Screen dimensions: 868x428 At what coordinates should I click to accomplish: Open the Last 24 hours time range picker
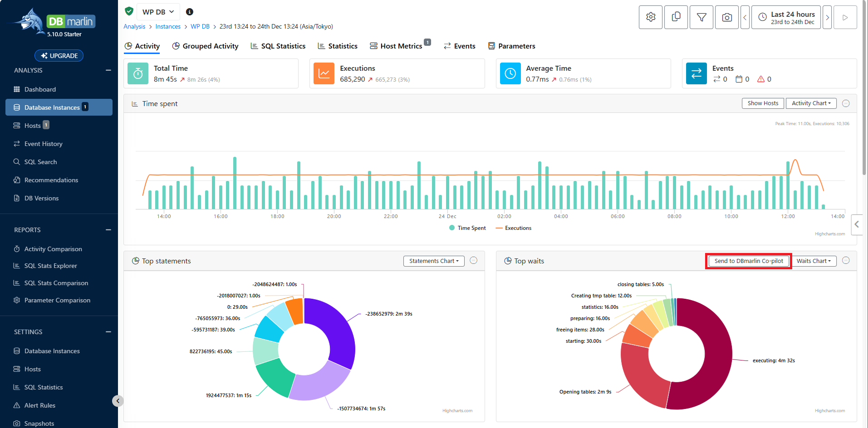pos(786,17)
